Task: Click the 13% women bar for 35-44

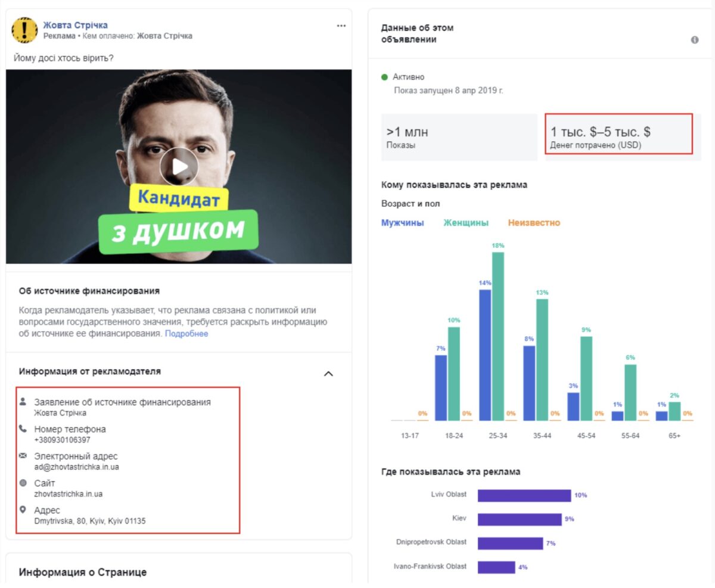Action: point(542,360)
